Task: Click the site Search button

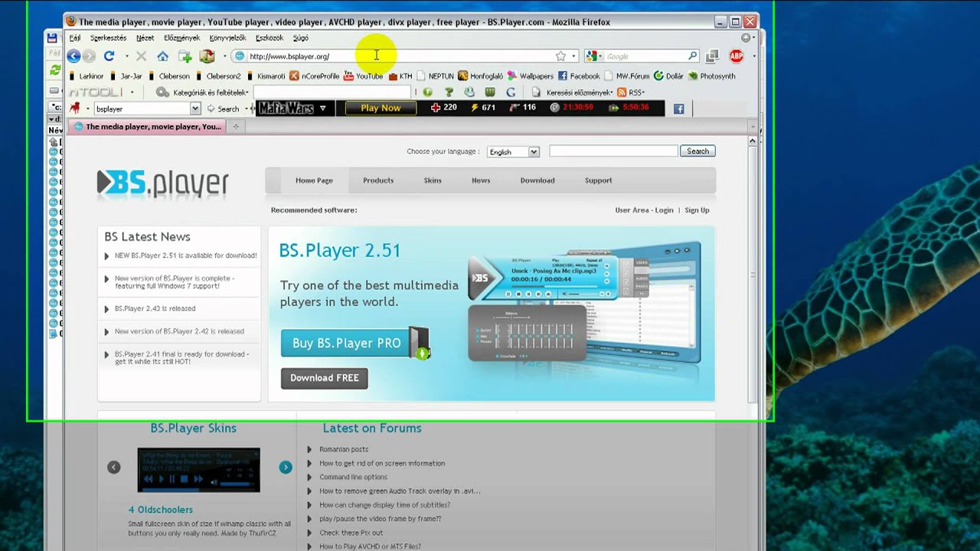Action: pos(697,152)
